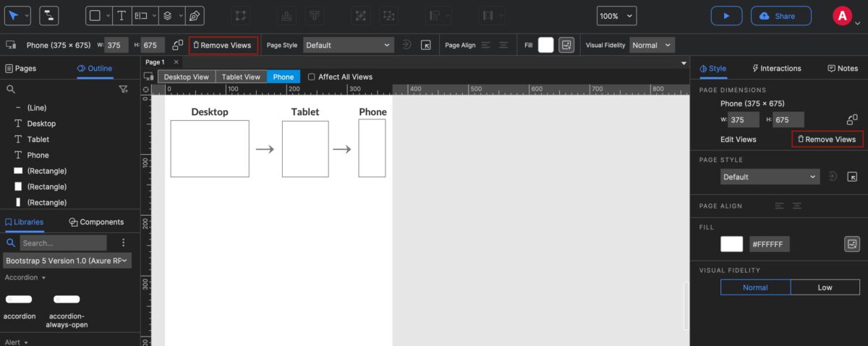Click the libraries search field
This screenshot has width=868, height=346.
[63, 243]
